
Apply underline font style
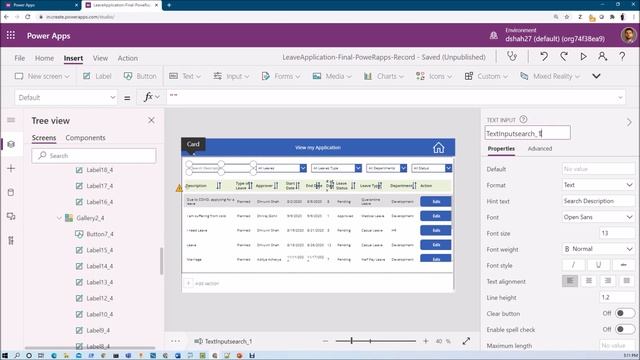pyautogui.click(x=598, y=265)
